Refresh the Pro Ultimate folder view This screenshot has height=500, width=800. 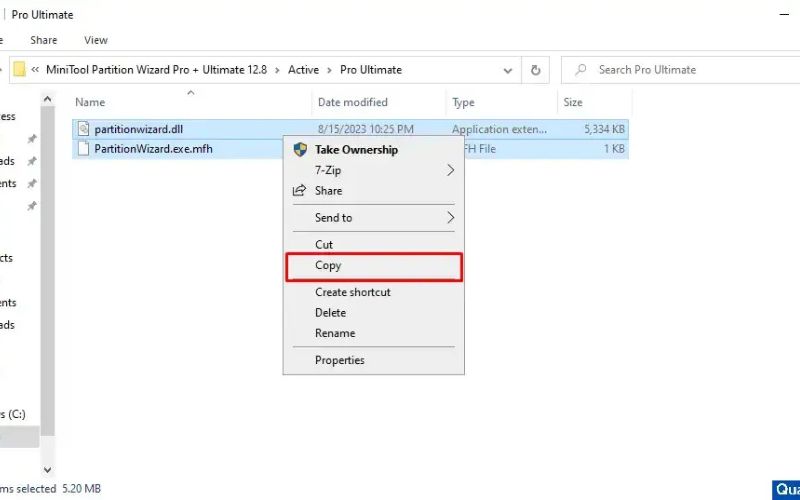click(x=535, y=70)
